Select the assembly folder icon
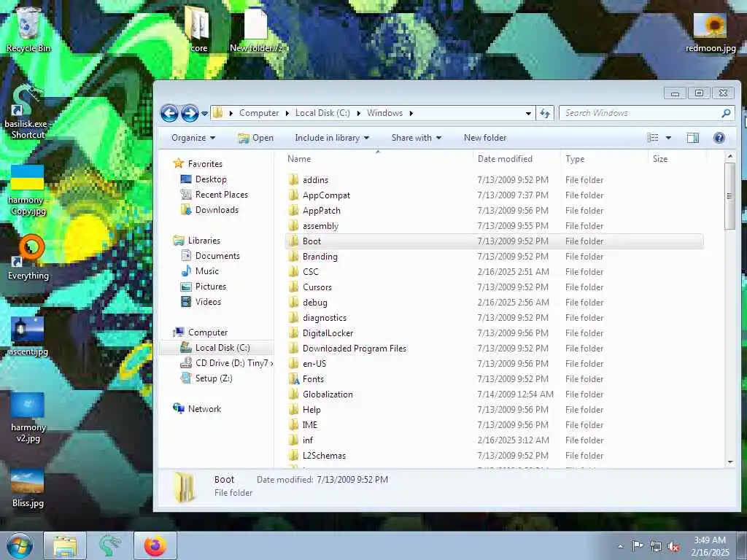The height and width of the screenshot is (560, 747). coord(293,225)
